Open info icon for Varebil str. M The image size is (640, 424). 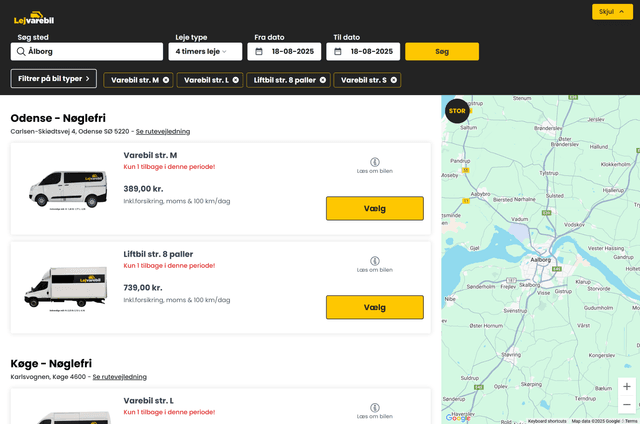click(x=375, y=162)
